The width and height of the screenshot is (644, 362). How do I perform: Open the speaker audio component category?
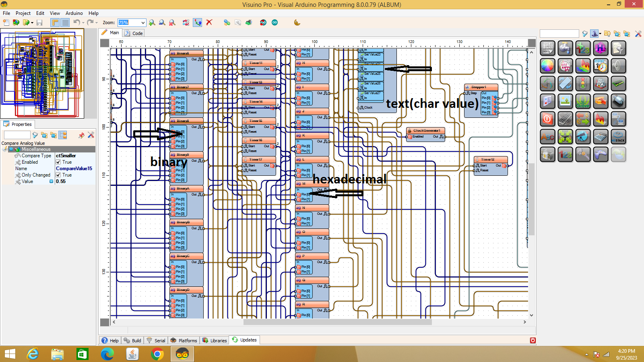618,66
